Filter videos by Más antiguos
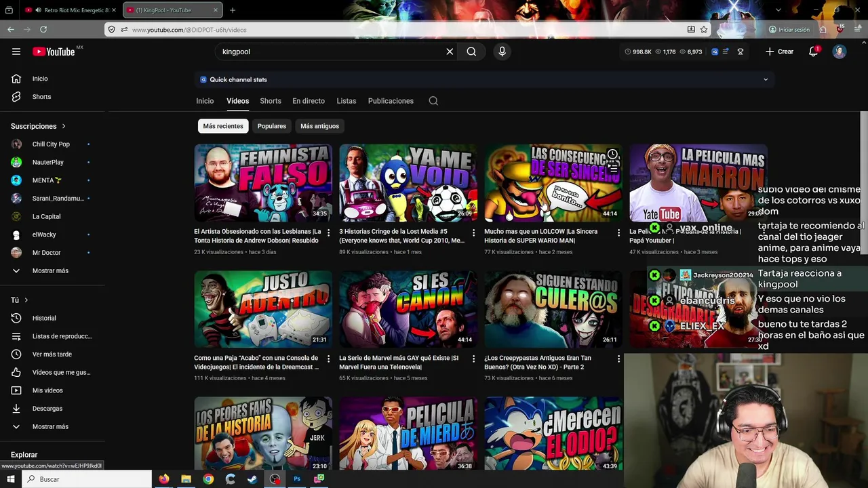868x488 pixels. (x=319, y=126)
